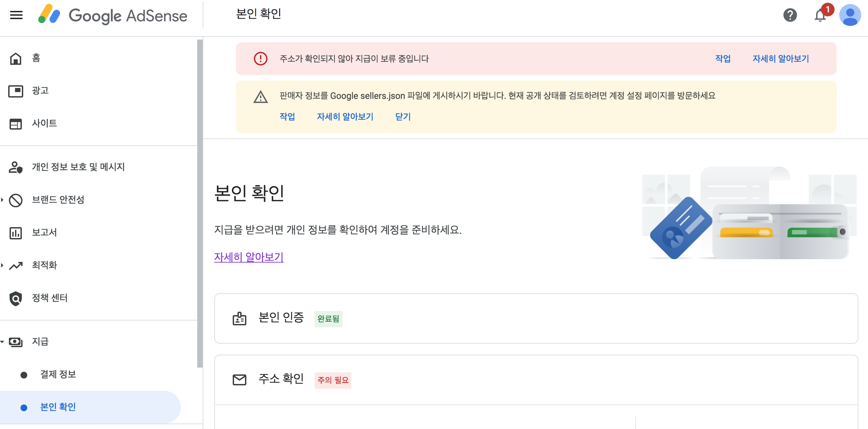Select the 홈 home icon in sidebar
Viewport: 868px width, 429px height.
coord(15,58)
